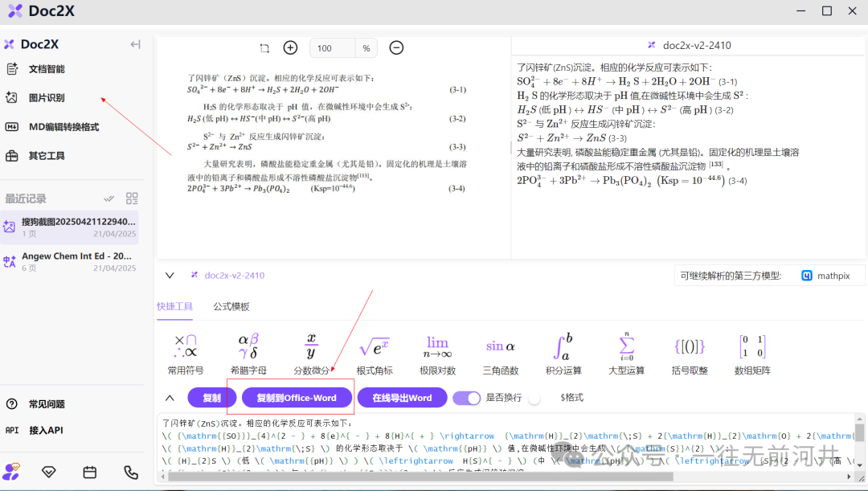
Task: Open the 根式角标 radical formula tool
Action: pyautogui.click(x=375, y=354)
